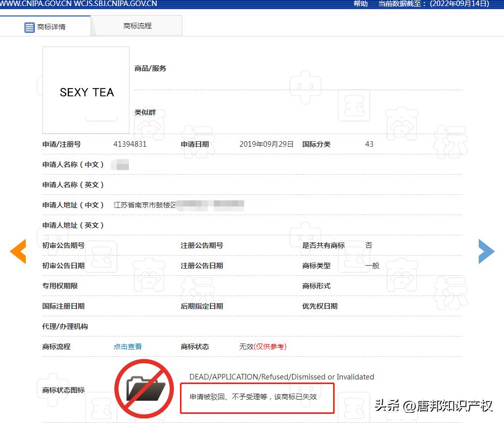Click the red prohibition circle on the status image
Screen dimensions: 504x423
tap(144, 389)
